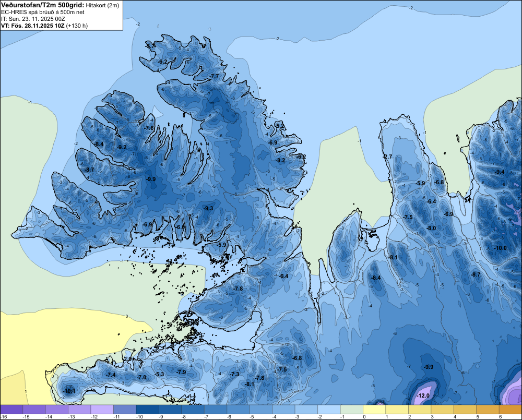The height and width of the screenshot is (420, 522).
Task: Click the -8.0 temperature label
Action: tap(432, 229)
